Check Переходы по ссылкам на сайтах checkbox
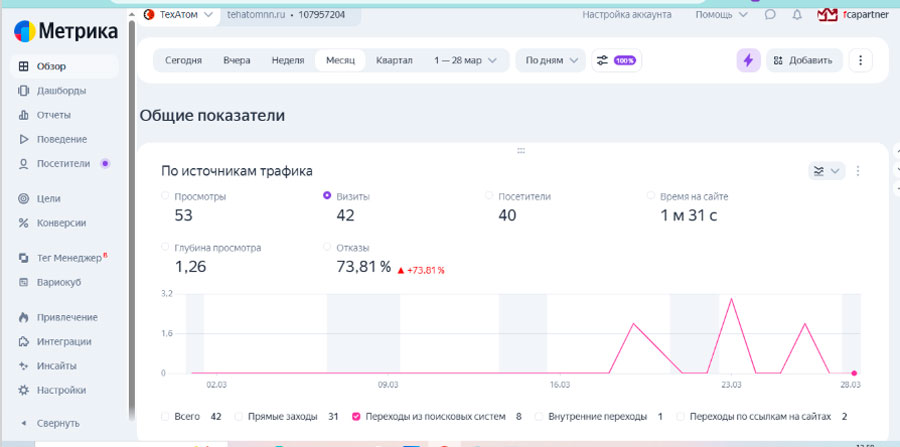This screenshot has width=900, height=447. (681, 416)
